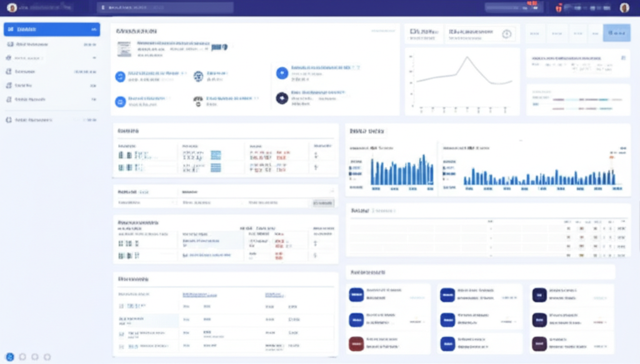The width and height of the screenshot is (640, 364).
Task: Click the colored progress bar in right panel
Action: click(x=587, y=99)
